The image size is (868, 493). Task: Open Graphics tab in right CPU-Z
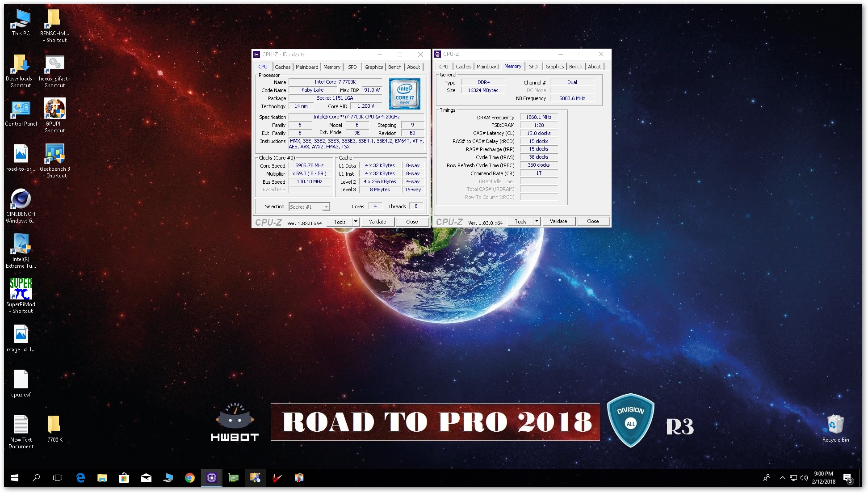tap(554, 67)
